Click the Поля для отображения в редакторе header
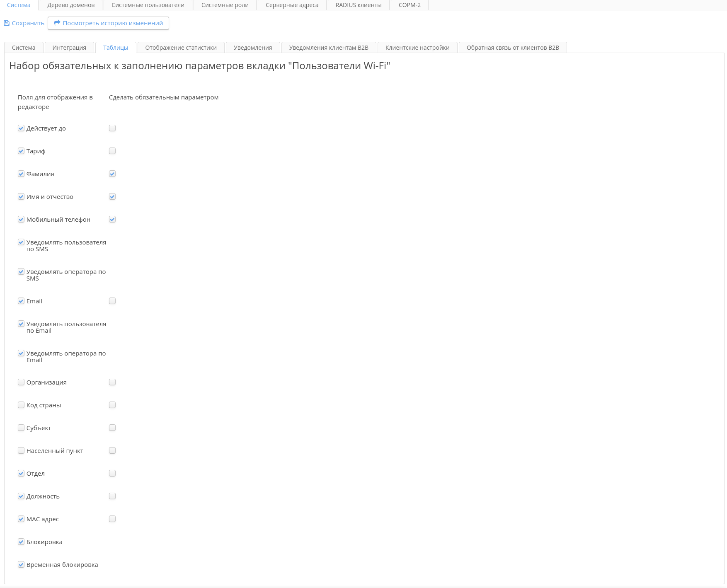 55,102
